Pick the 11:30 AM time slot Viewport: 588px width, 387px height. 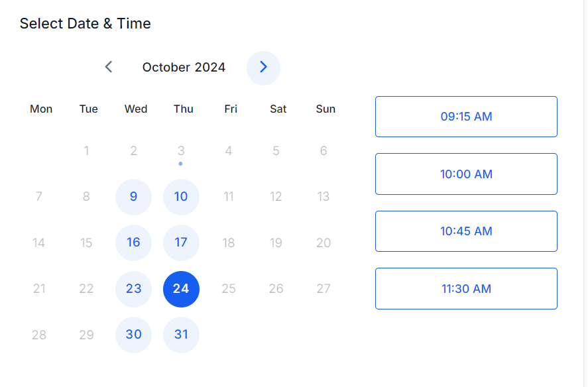click(466, 289)
